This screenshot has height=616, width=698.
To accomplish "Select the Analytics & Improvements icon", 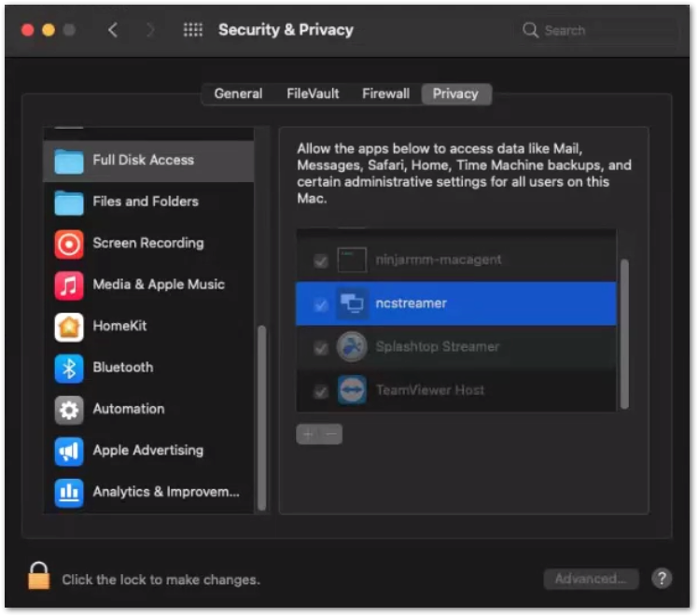I will pyautogui.click(x=69, y=492).
